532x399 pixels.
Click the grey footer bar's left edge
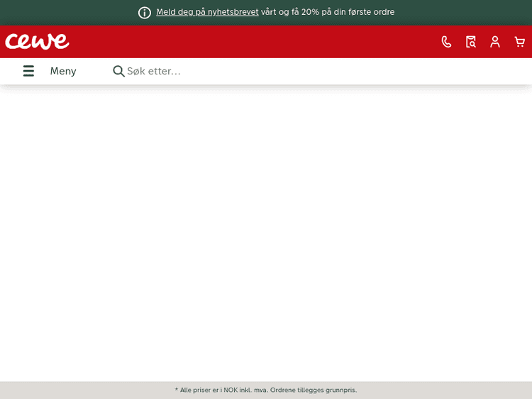click(x=7, y=390)
